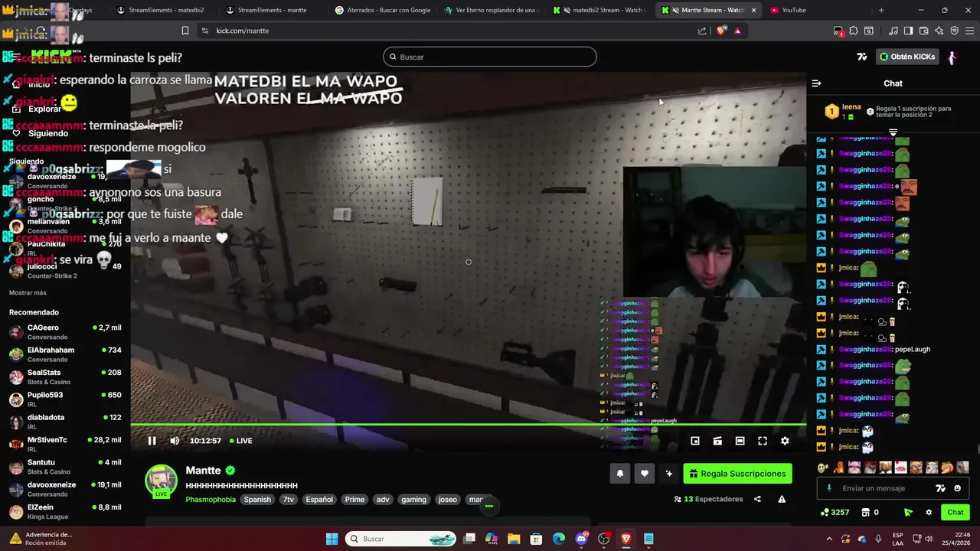The width and height of the screenshot is (980, 551).
Task: Open File Explorer from taskbar
Action: tap(514, 539)
